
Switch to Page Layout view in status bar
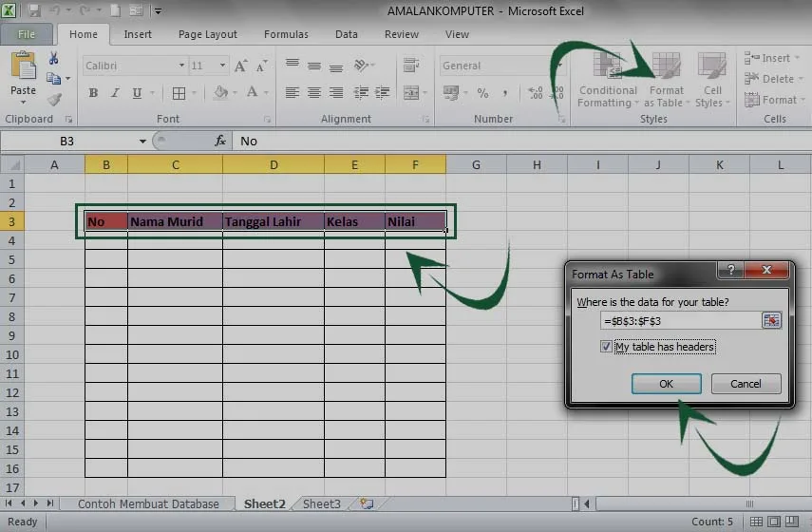pyautogui.click(x=774, y=522)
